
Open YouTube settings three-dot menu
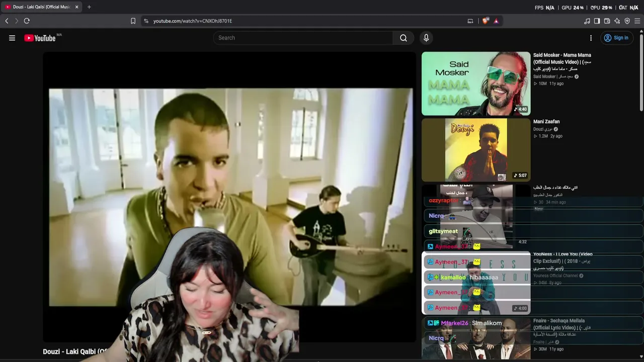tap(591, 38)
